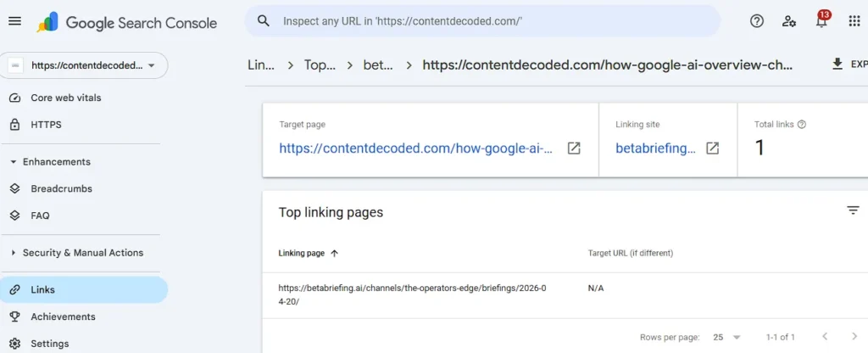Focus the Inspect any URL search field

click(482, 21)
